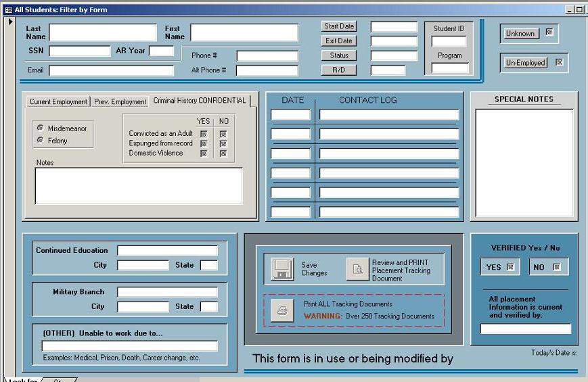The height and width of the screenshot is (382, 588).
Task: Select the Felony radio option
Action: tap(40, 140)
